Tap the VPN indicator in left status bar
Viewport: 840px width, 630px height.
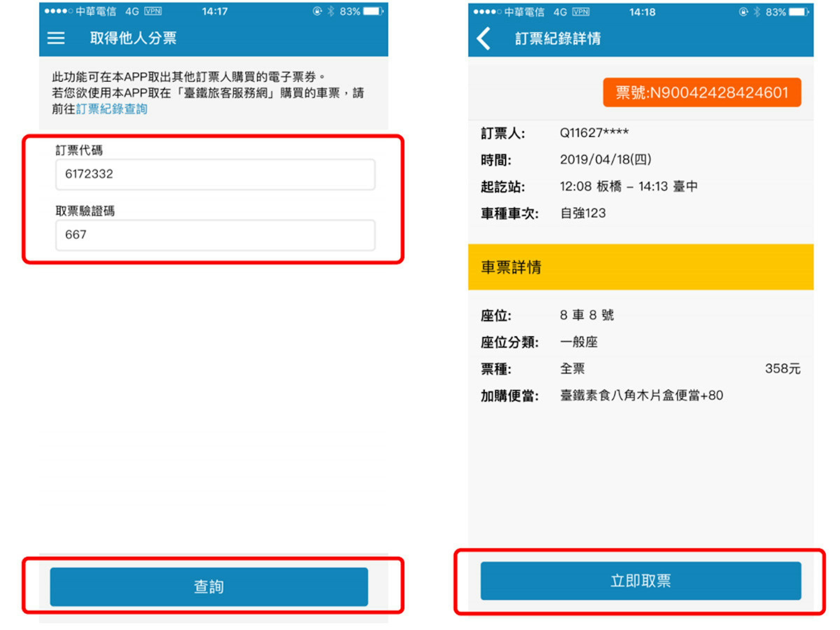pos(153,12)
